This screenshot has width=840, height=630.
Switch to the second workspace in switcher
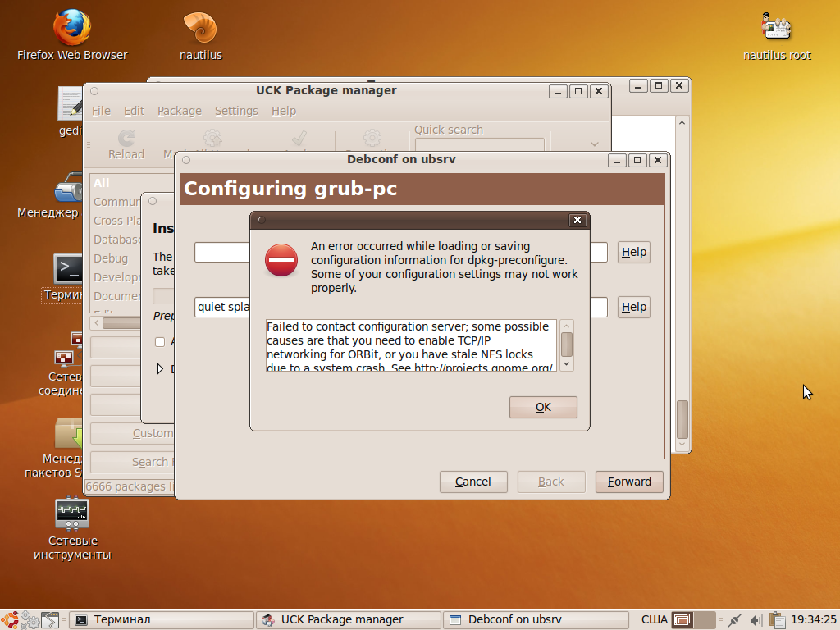705,620
